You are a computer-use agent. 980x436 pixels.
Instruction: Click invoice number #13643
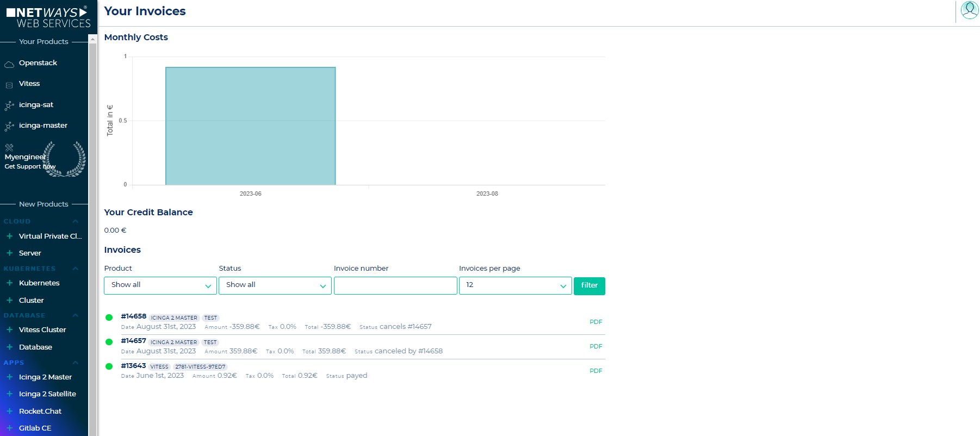point(133,366)
